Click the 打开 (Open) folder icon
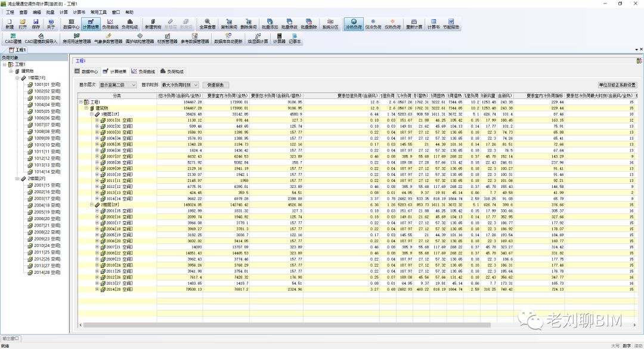 click(23, 24)
